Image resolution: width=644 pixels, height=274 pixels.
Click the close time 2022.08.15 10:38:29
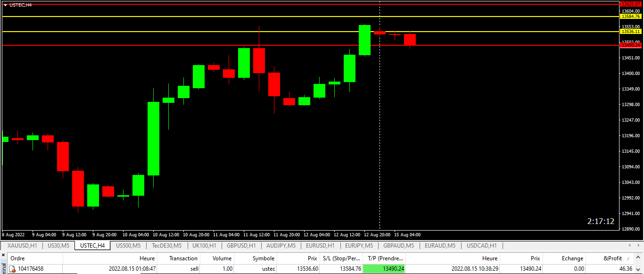point(475,269)
